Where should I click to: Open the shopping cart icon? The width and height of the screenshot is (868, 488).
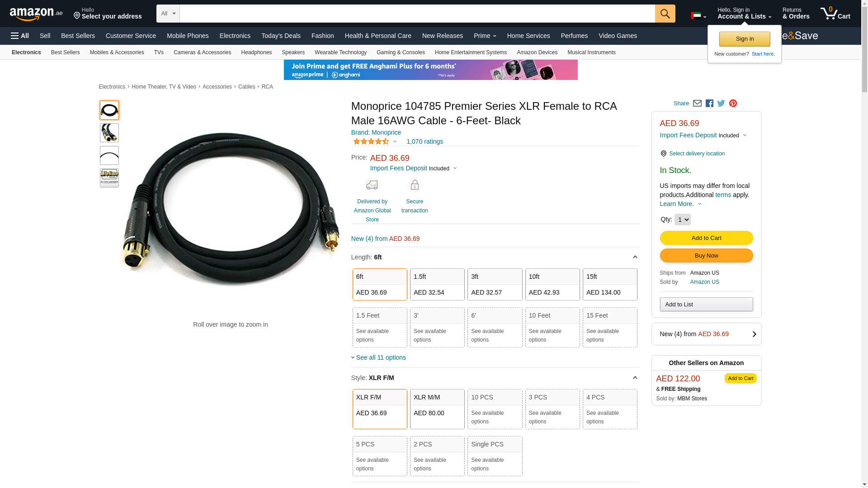click(x=835, y=14)
